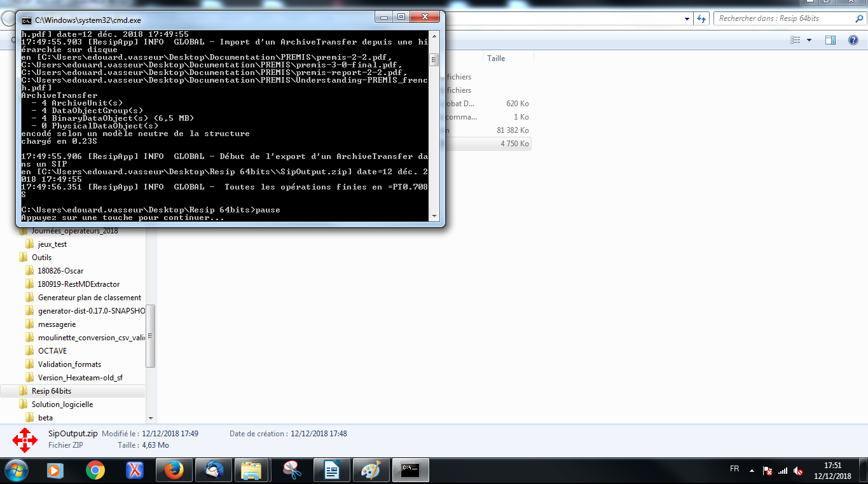Open Thunderbird mail from the taskbar
Screen dimensions: 868x484
click(214, 470)
